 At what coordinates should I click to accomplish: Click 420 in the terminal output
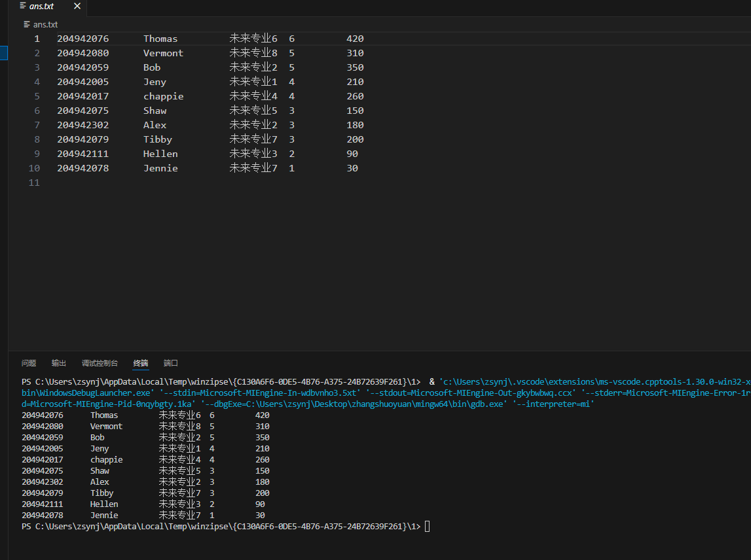(263, 415)
